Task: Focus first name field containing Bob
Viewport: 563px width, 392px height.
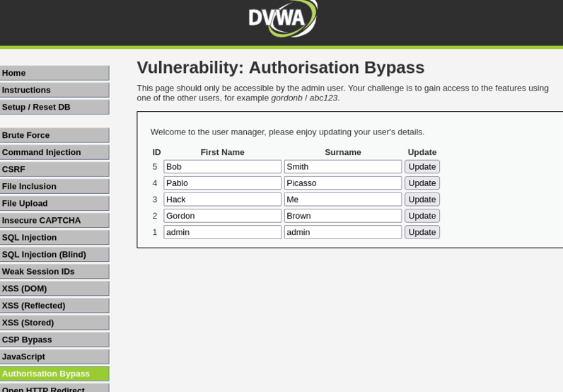Action: click(223, 167)
